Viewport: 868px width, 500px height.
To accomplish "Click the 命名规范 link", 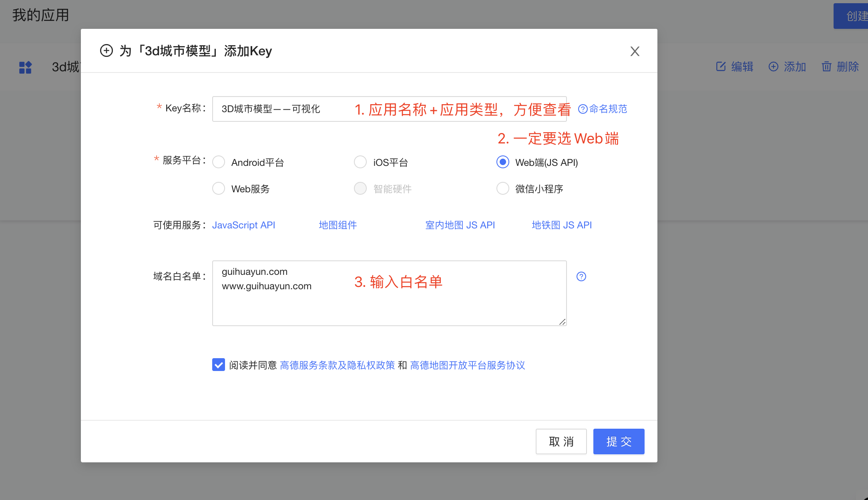I will point(608,109).
